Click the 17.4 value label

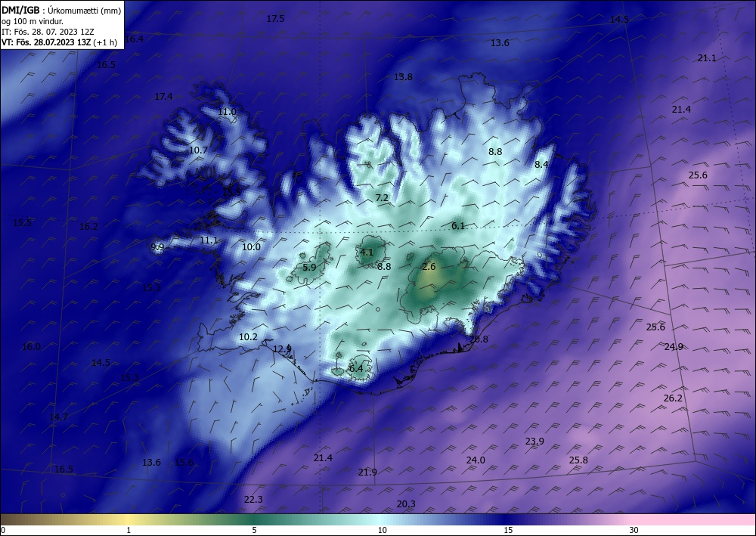tap(163, 97)
